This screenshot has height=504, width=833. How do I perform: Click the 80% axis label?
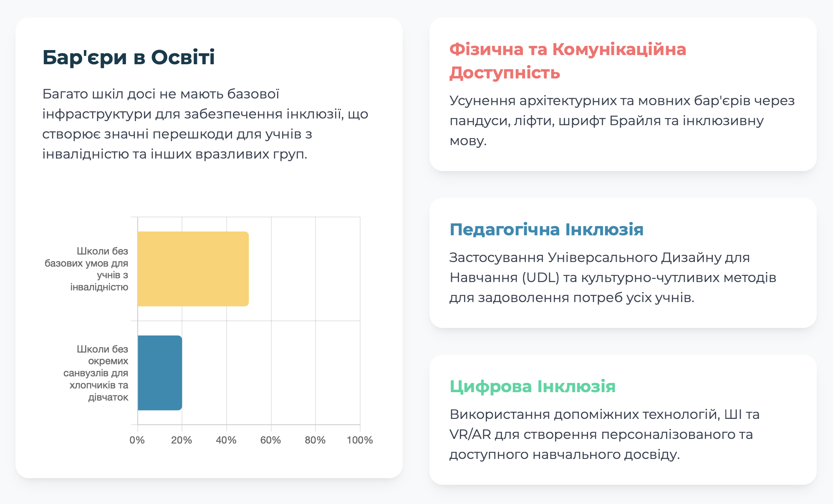point(315,440)
